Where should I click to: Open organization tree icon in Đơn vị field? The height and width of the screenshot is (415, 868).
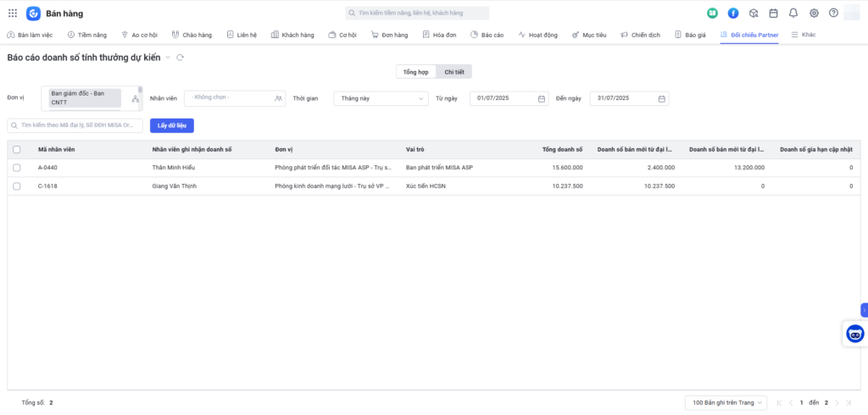pos(135,98)
